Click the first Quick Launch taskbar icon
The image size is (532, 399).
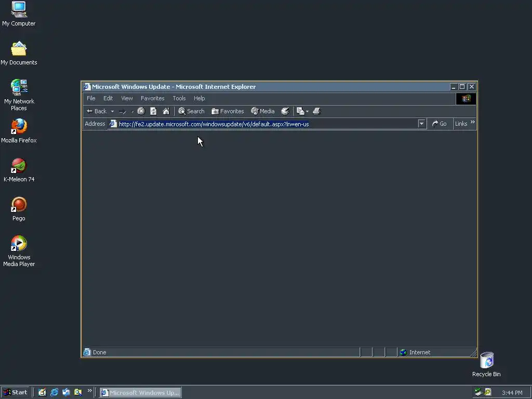tap(42, 393)
